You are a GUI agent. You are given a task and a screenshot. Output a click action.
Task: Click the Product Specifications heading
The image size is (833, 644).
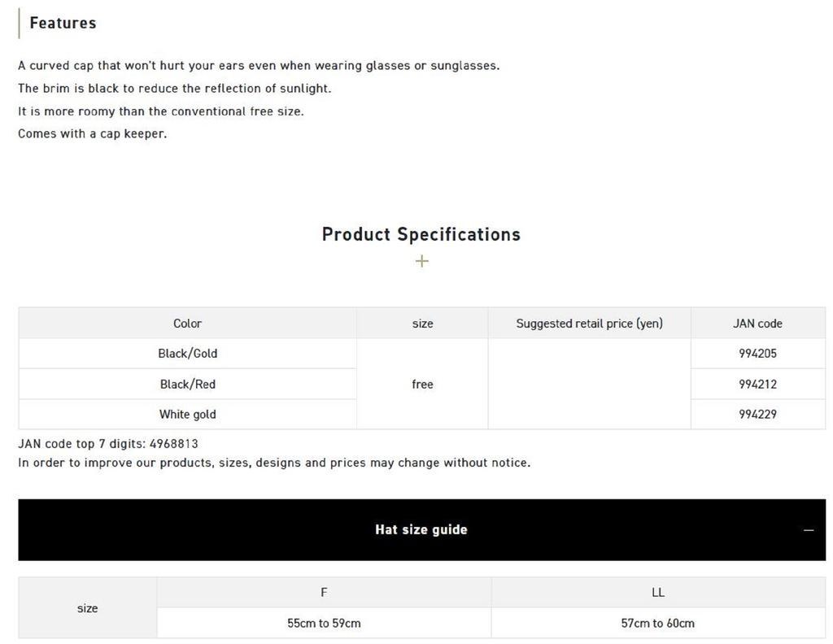click(x=421, y=234)
